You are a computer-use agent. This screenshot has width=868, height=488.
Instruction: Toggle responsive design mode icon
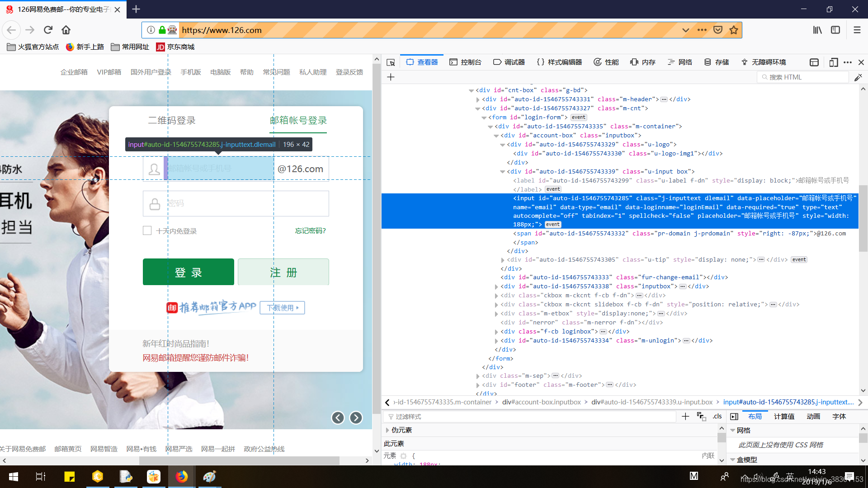coord(834,62)
